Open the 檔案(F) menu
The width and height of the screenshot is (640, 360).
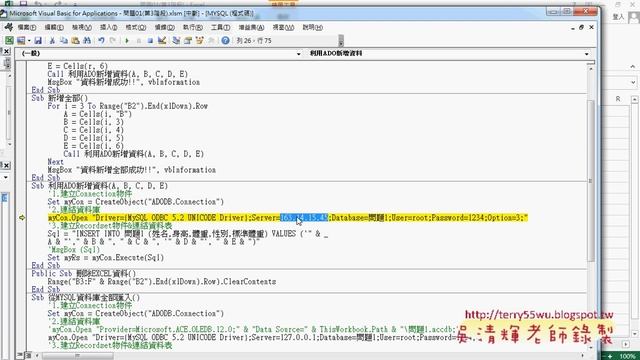(x=27, y=27)
